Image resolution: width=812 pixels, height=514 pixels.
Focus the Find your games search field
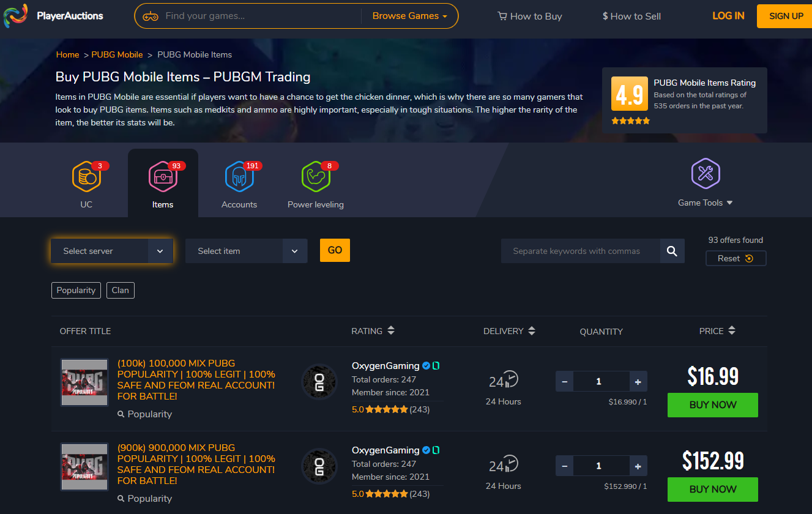(x=260, y=16)
